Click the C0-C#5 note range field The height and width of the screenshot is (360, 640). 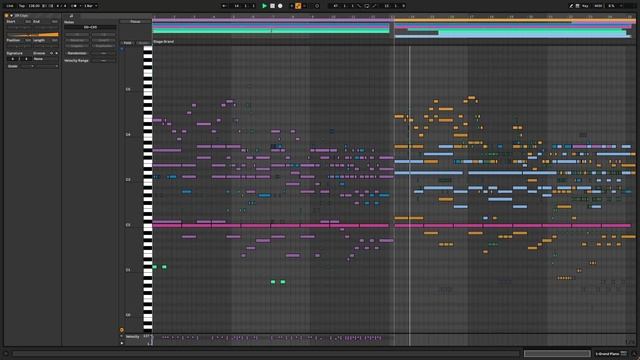pos(90,27)
